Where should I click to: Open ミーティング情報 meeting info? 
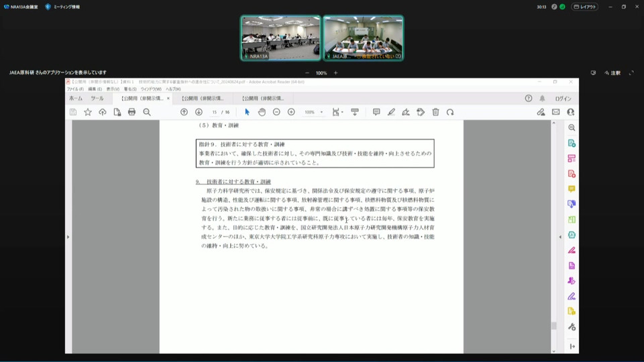point(62,7)
